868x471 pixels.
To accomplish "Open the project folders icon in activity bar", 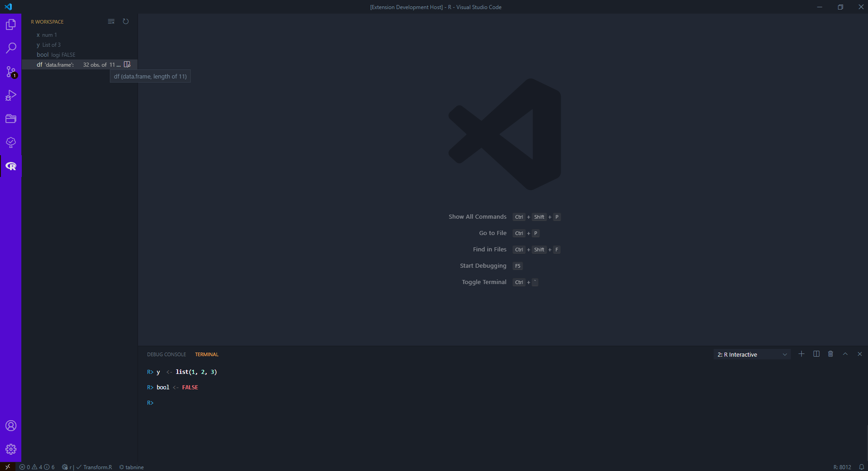I will tap(11, 119).
